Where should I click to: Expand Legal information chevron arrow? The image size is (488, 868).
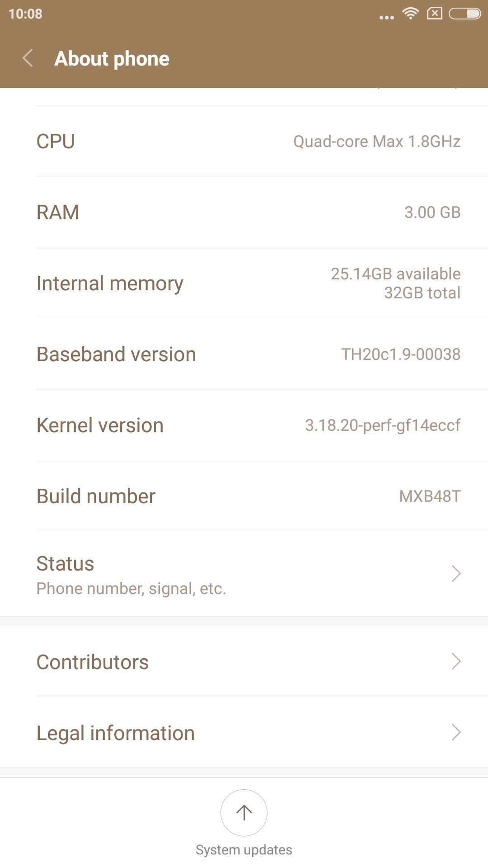pos(456,732)
